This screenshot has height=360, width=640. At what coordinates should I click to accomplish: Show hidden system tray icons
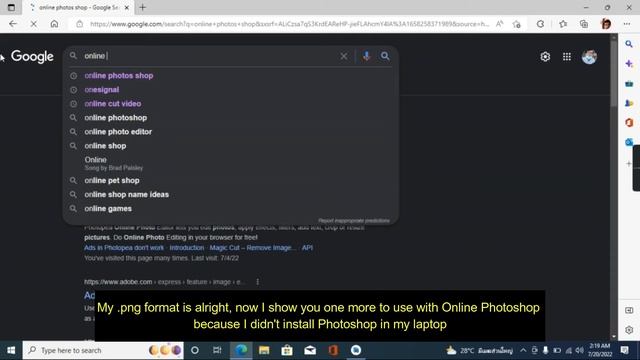pyautogui.click(x=523, y=350)
